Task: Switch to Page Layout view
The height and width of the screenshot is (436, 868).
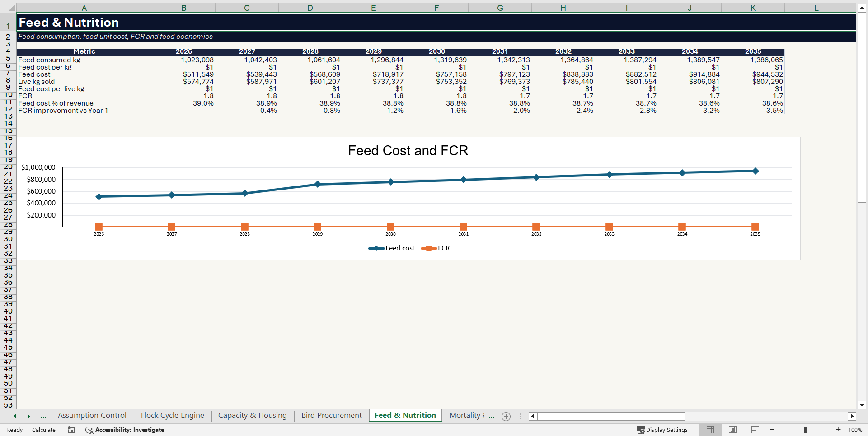Action: [733, 430]
